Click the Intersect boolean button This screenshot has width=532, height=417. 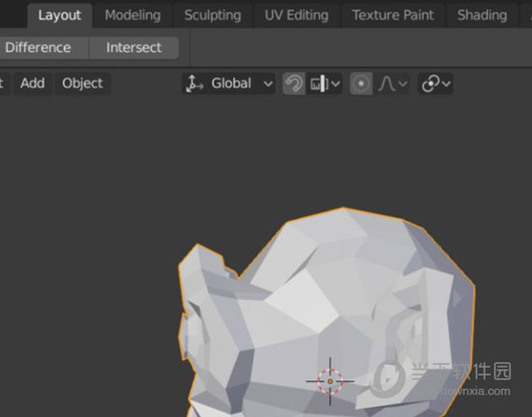(x=133, y=47)
